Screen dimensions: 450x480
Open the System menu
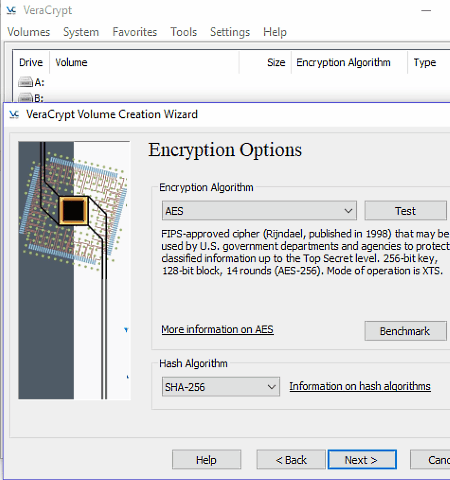tap(81, 32)
